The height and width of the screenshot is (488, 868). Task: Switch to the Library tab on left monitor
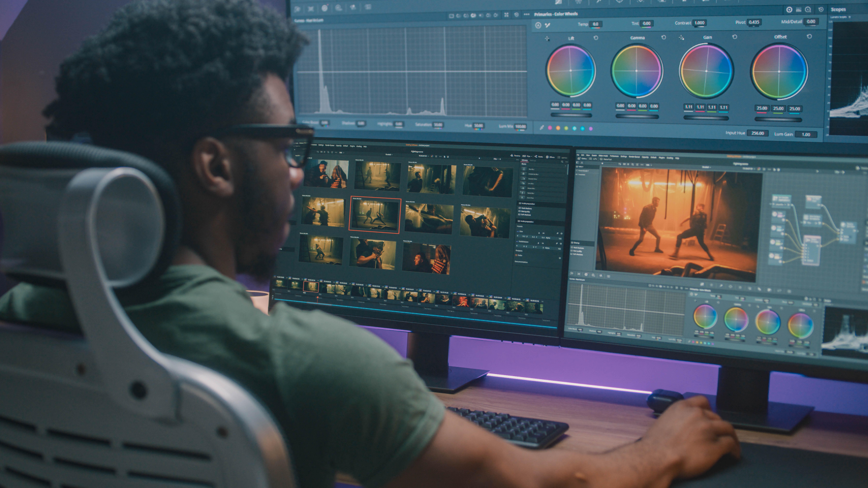[x=525, y=160]
